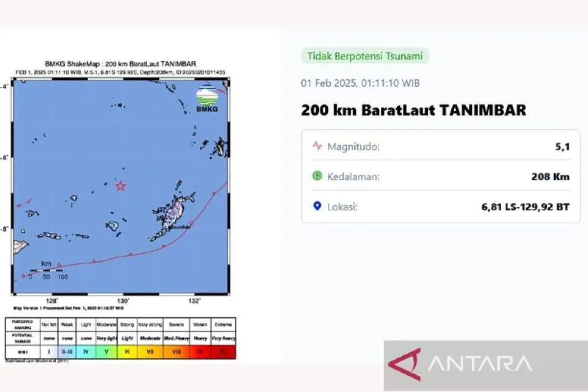Pick the green MMI V color swatch

coord(107,352)
